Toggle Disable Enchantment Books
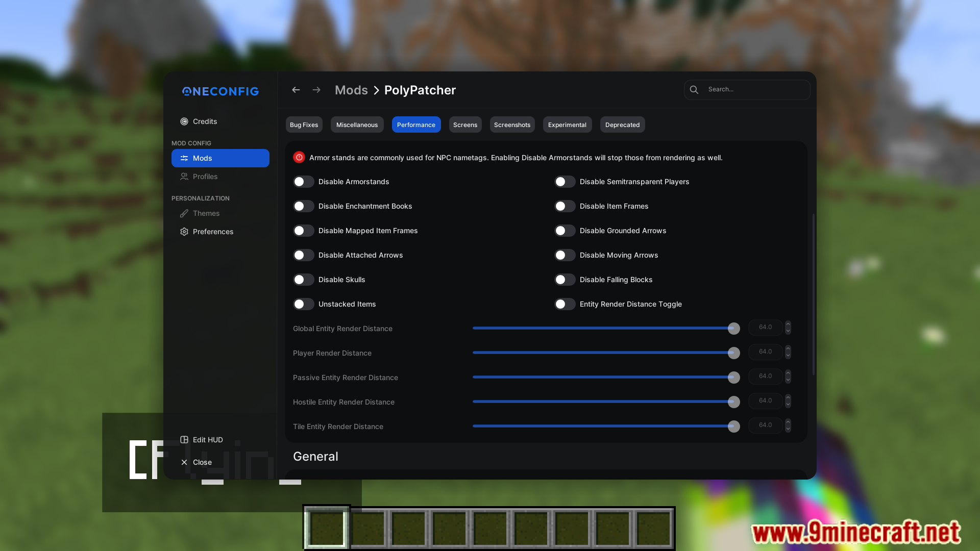Image resolution: width=980 pixels, height=551 pixels. (x=304, y=206)
